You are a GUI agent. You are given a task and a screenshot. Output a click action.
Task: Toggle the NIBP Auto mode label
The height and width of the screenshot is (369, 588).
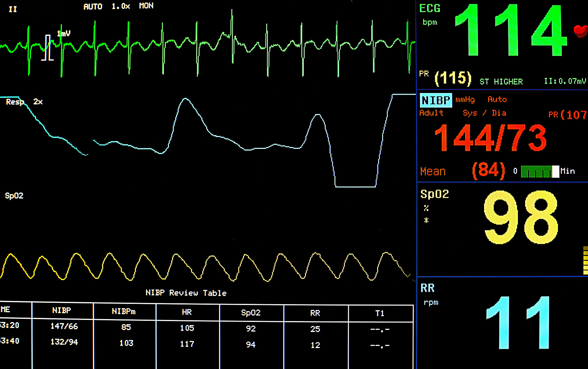(x=497, y=100)
